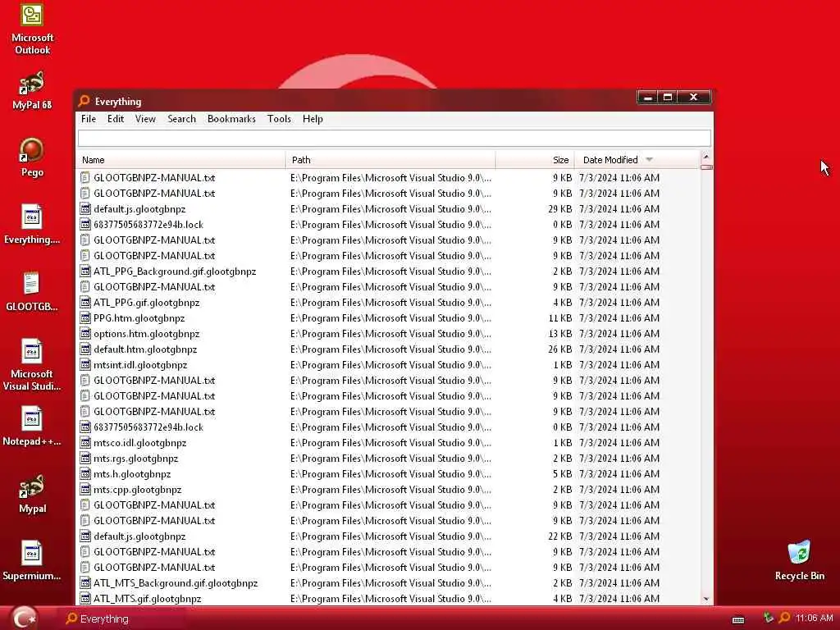Viewport: 840px width, 630px height.
Task: Open the Recycle Bin
Action: (799, 561)
